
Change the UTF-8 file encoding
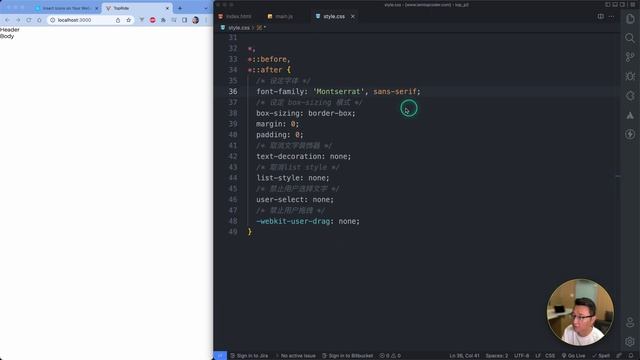[x=521, y=356]
